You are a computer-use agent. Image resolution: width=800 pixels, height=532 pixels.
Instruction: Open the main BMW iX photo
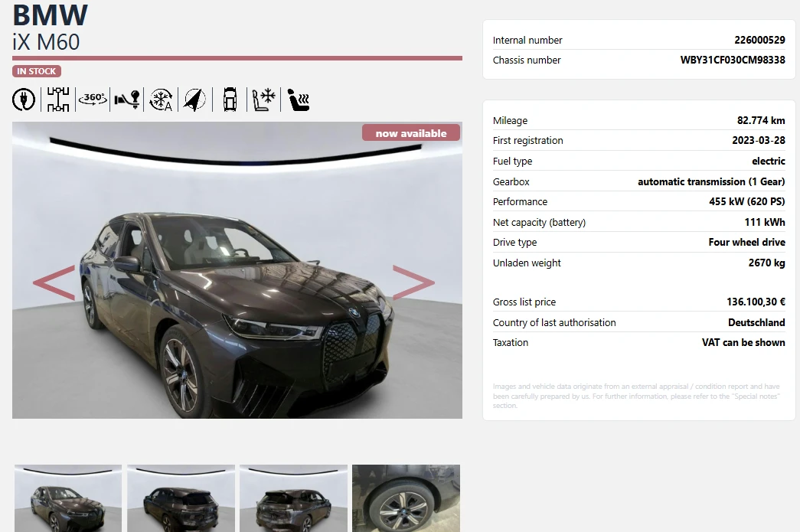(237, 270)
